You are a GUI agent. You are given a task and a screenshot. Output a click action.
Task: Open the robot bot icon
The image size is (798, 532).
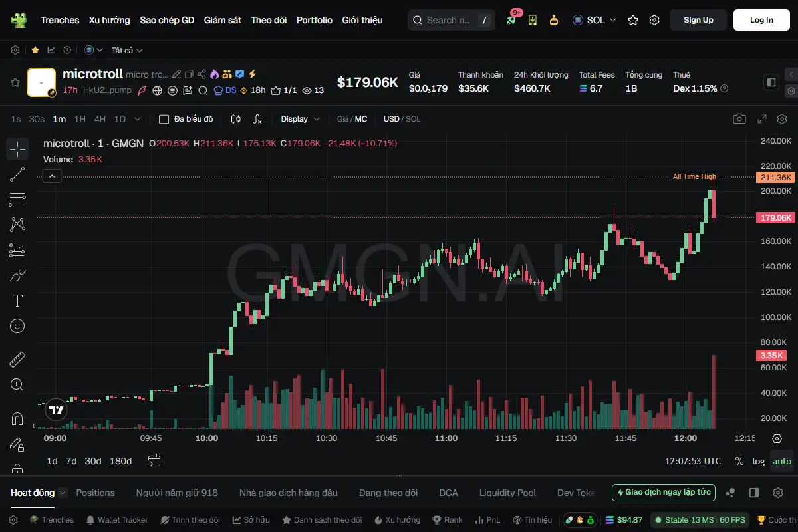click(554, 20)
